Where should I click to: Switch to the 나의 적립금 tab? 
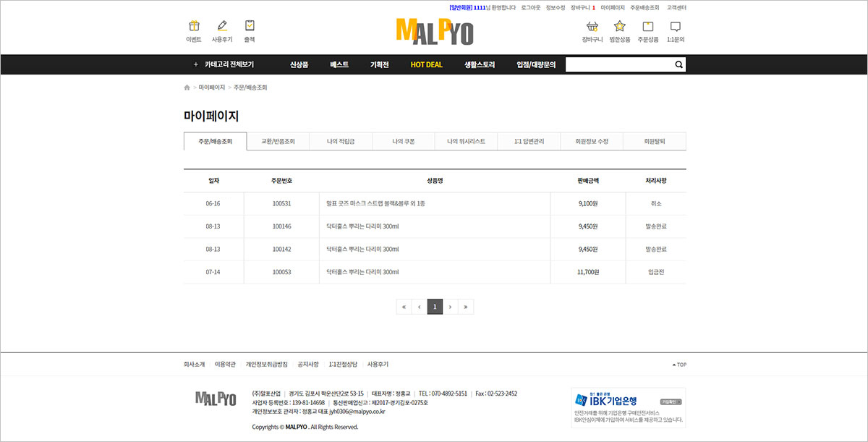click(341, 141)
